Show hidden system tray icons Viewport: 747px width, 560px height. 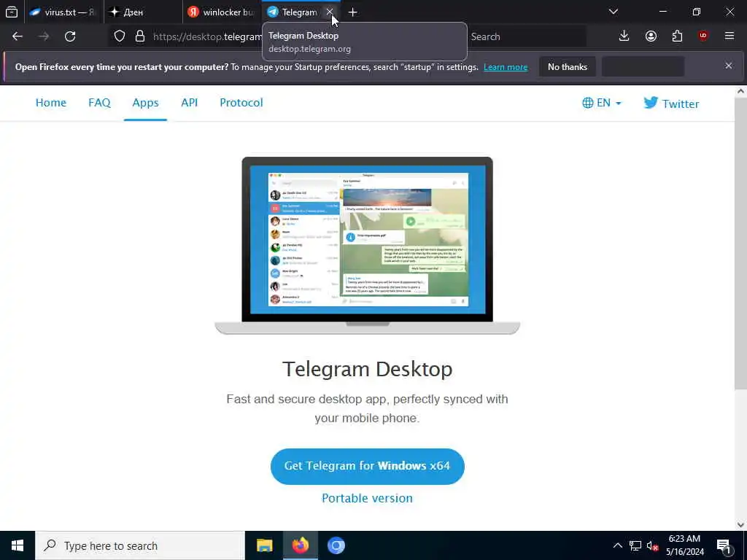tap(617, 545)
